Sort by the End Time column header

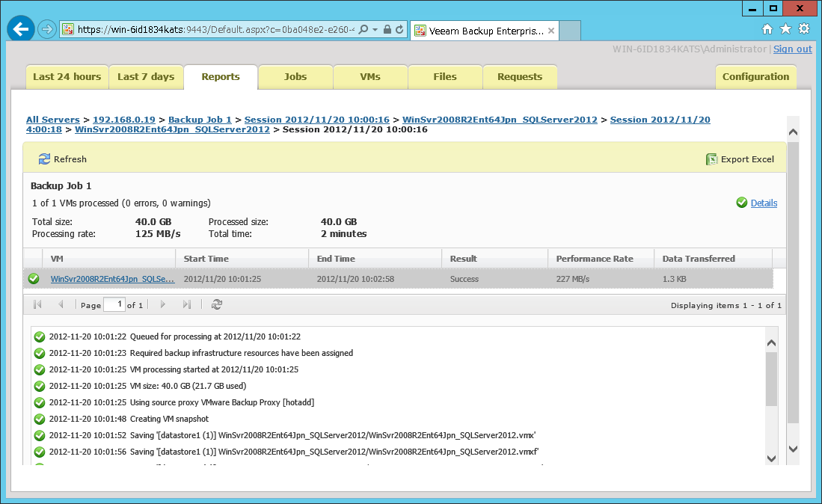(x=375, y=259)
